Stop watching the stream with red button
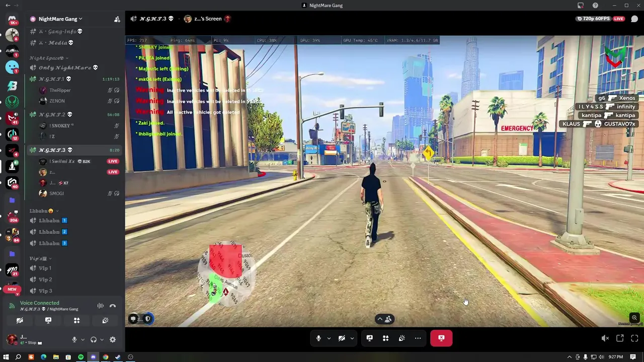Screen dimensions: 644x362 (x=441, y=338)
